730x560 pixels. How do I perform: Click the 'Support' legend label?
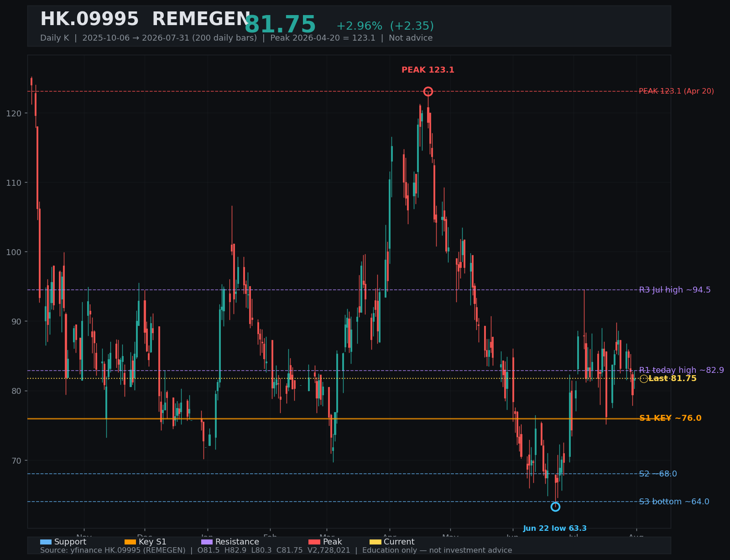[70, 542]
